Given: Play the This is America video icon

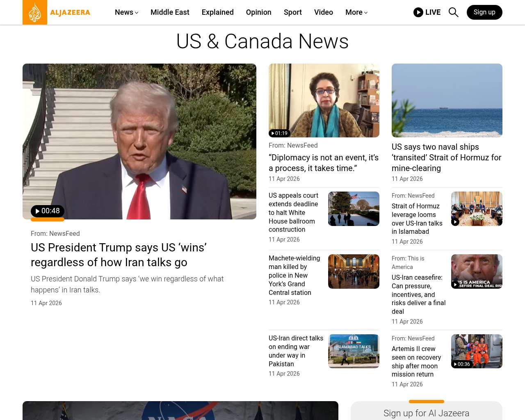Looking at the screenshot, I should pos(455,284).
